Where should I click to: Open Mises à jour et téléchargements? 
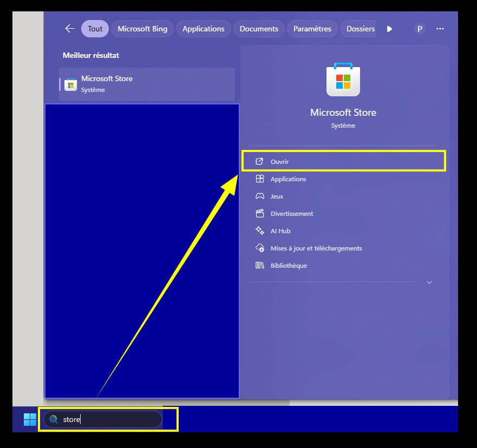pos(343,248)
